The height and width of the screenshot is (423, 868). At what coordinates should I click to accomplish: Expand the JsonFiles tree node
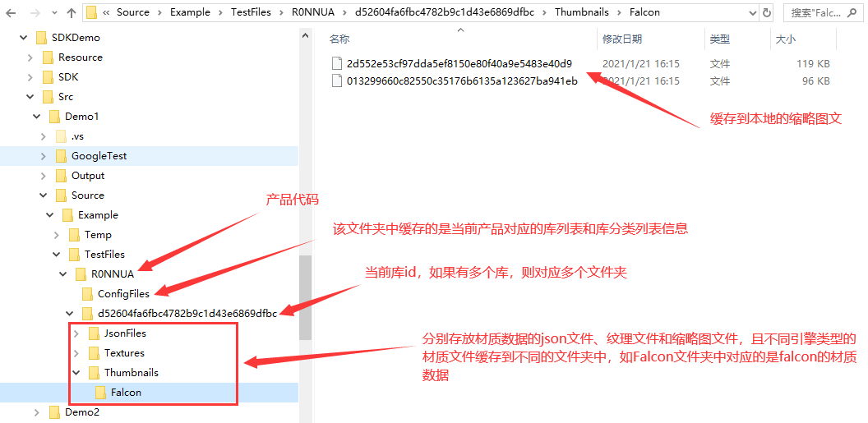tap(76, 333)
